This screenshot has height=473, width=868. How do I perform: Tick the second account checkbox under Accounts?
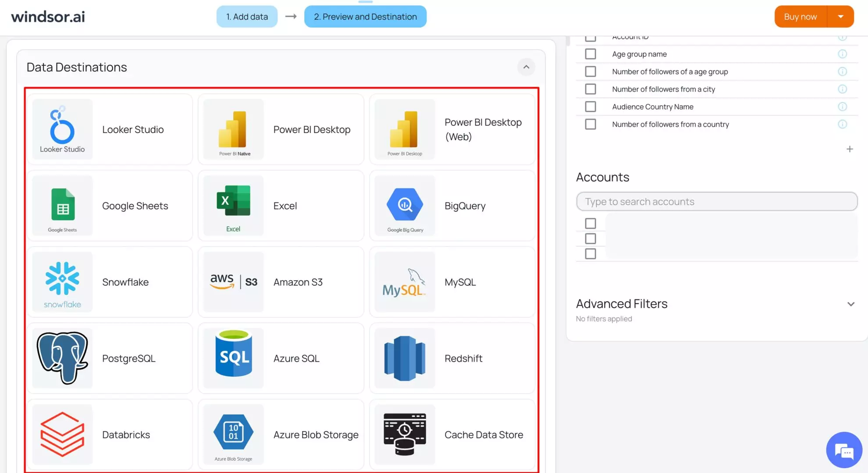click(591, 238)
